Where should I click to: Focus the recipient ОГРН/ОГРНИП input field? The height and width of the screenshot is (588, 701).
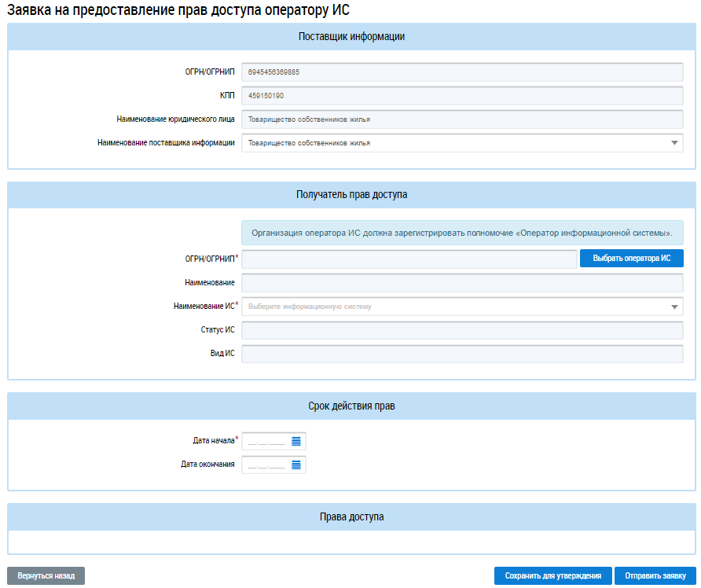coord(409,259)
